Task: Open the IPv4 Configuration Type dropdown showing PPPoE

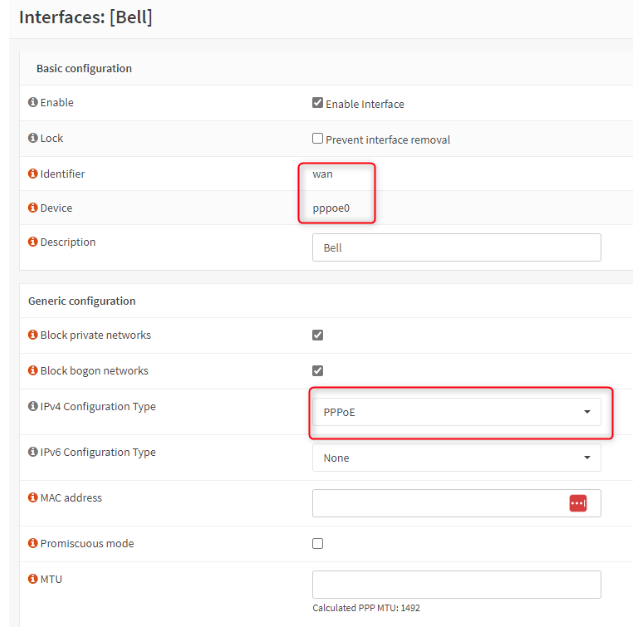Action: 456,412
